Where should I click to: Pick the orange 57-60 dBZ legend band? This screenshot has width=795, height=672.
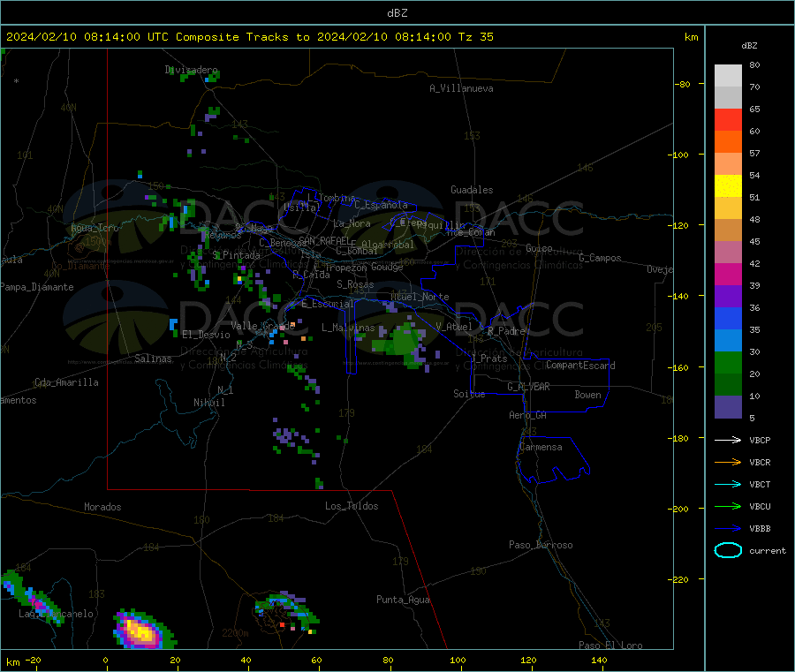(x=728, y=142)
